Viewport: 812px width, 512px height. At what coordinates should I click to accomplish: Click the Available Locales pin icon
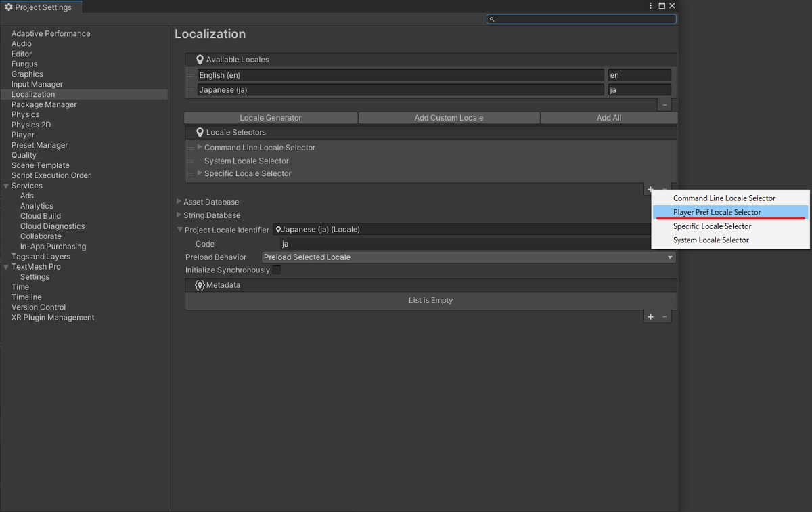point(199,59)
